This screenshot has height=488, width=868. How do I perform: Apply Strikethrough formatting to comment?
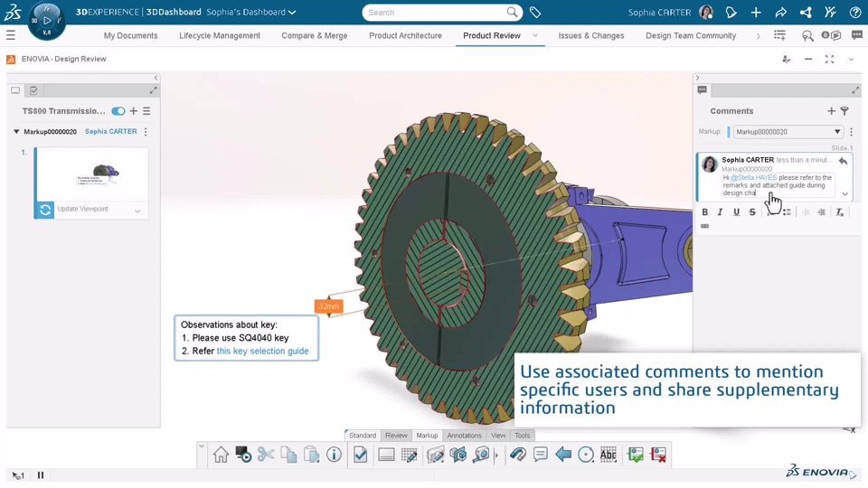click(751, 211)
